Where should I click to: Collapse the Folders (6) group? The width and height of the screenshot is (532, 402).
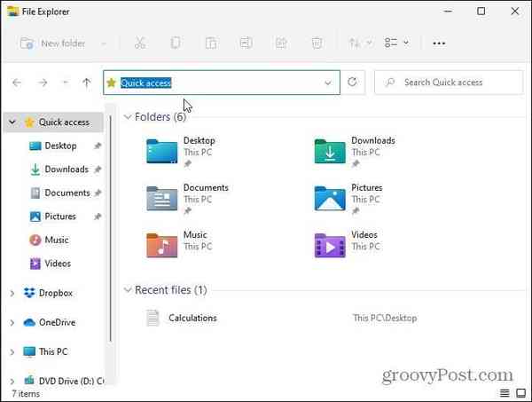pos(128,117)
